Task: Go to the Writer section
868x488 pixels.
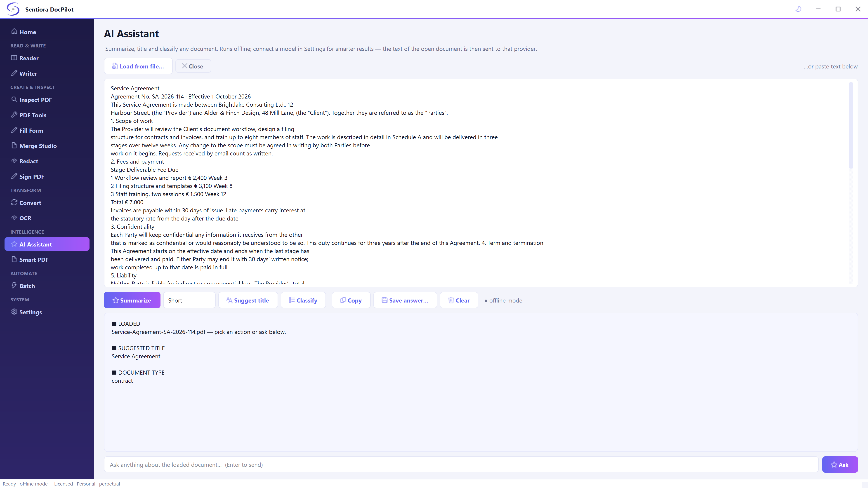Action: click(x=47, y=73)
